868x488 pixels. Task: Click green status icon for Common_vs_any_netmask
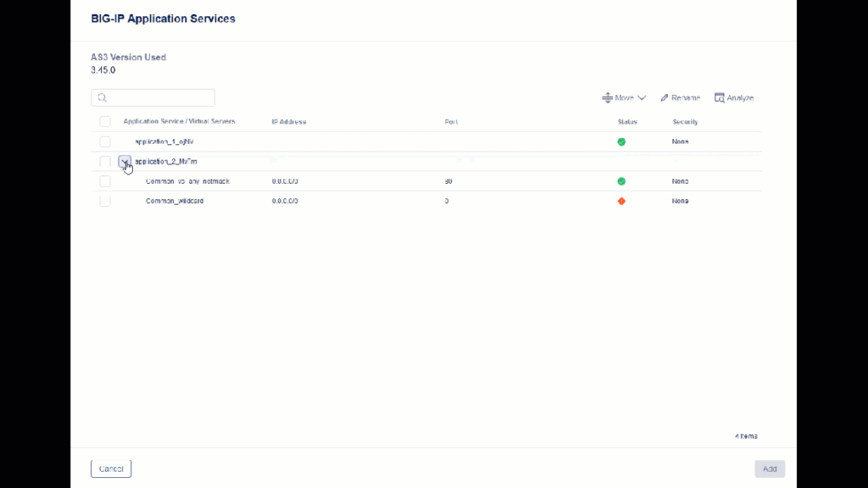(x=621, y=181)
